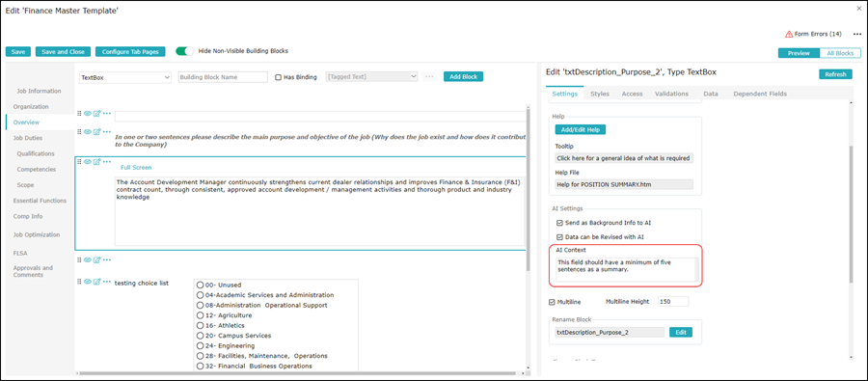Screen dimensions: 868x381
Task: Click edit icon of the 'In one or two sentences' row
Action: [96, 132]
